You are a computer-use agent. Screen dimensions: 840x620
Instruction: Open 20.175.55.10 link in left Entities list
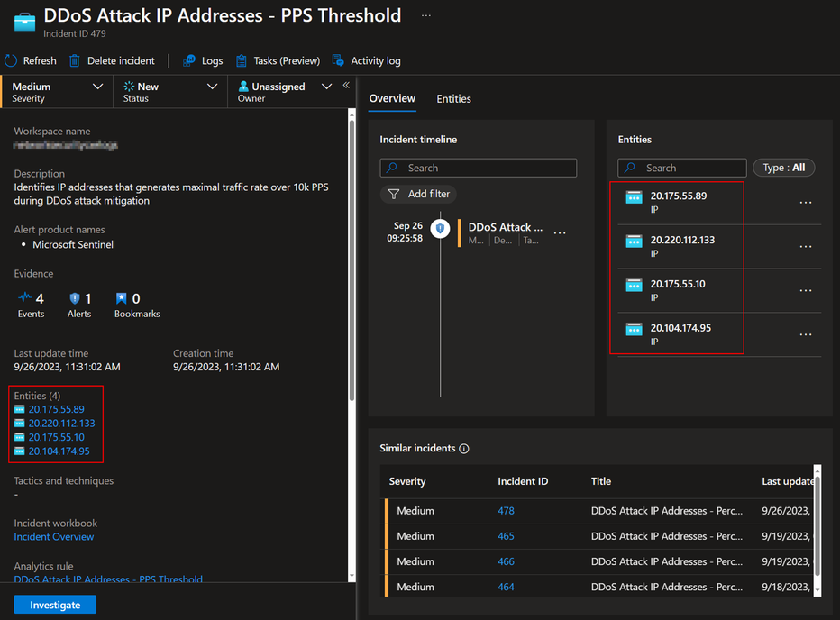(56, 437)
